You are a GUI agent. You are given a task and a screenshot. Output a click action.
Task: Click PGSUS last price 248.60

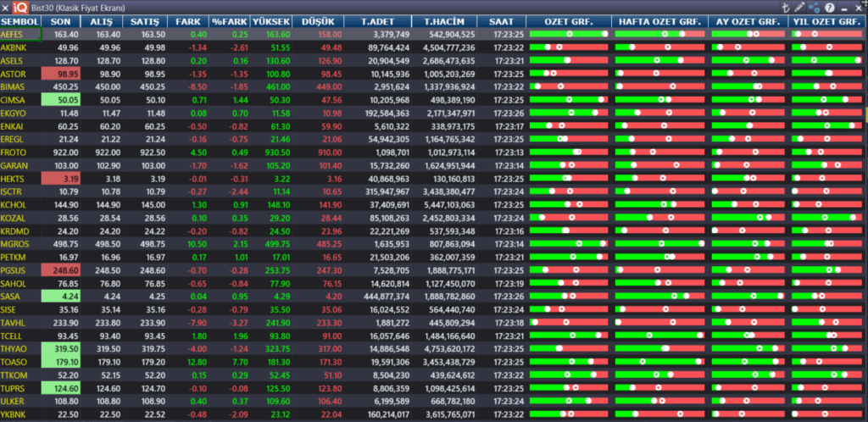tap(61, 270)
